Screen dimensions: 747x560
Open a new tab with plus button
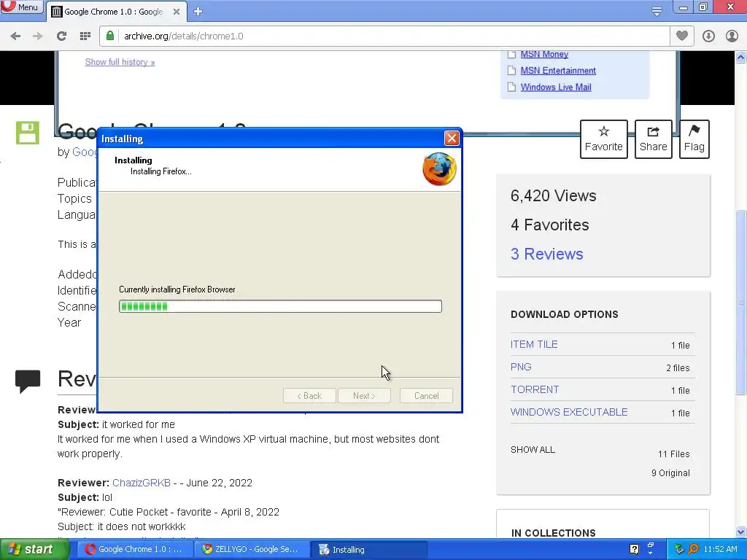pos(198,12)
